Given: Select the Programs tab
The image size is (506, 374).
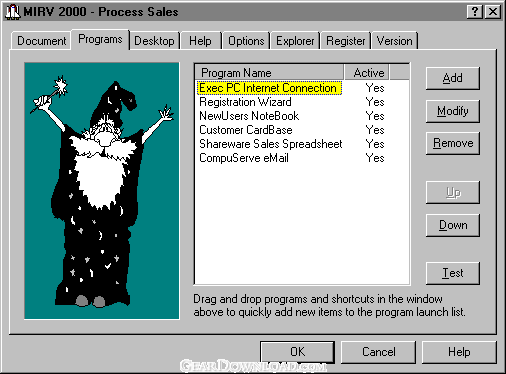Looking at the screenshot, I should [100, 39].
